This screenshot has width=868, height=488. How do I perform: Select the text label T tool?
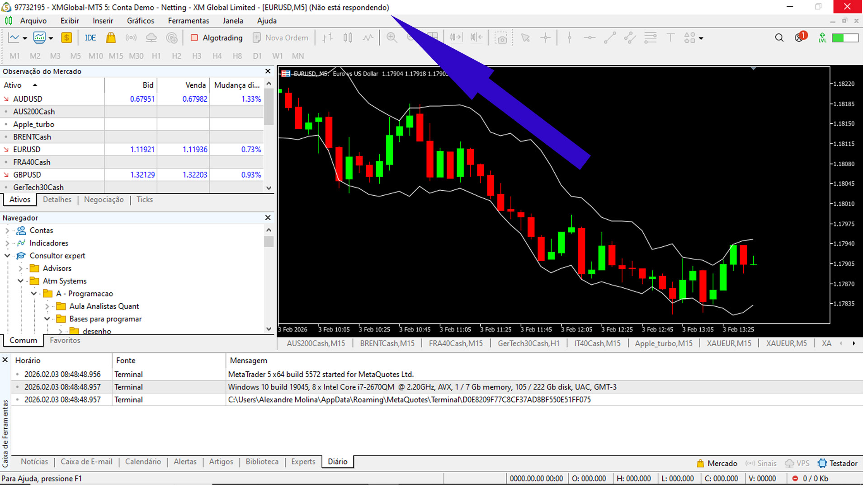[x=670, y=38]
